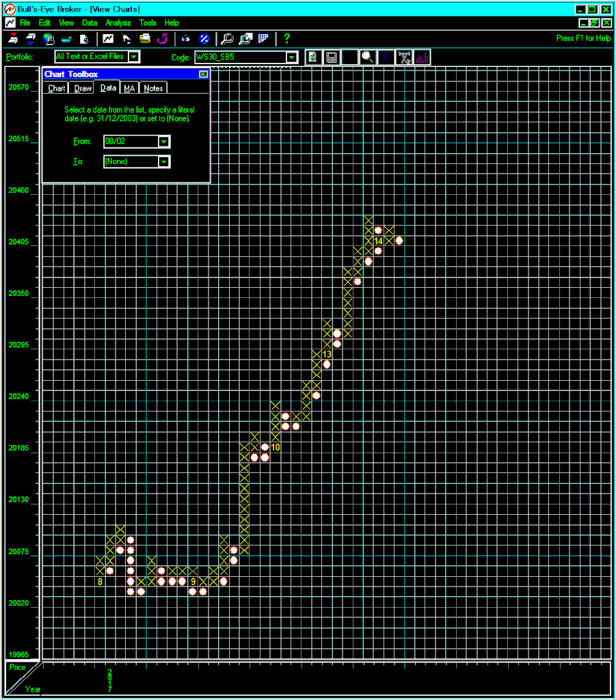Expand the From date dropdown
Viewport: 616px width, 700px height.
coord(163,142)
